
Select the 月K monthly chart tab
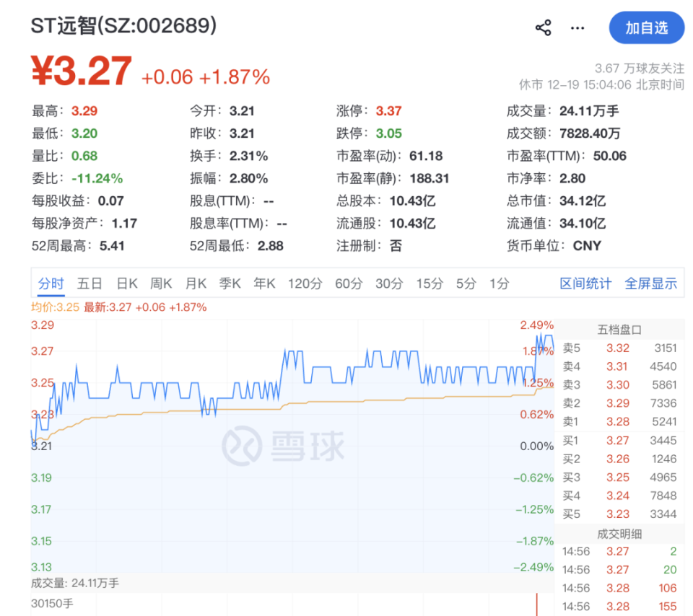click(195, 283)
